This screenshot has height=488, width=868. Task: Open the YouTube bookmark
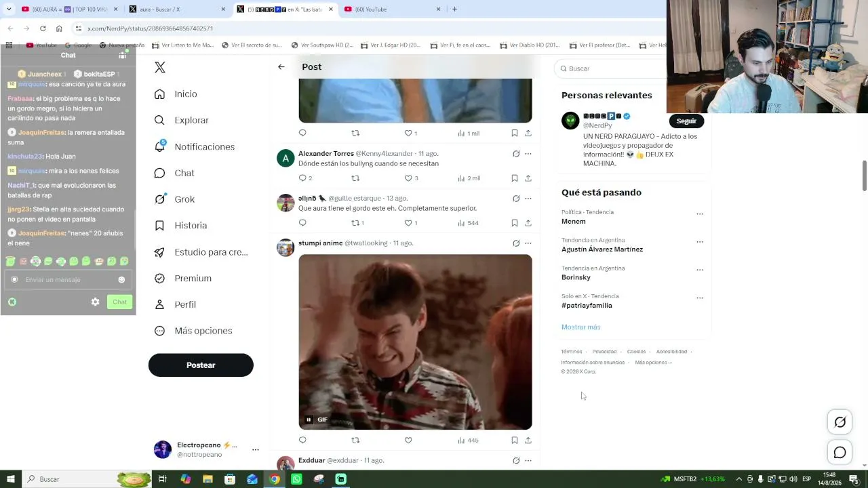[x=41, y=45]
